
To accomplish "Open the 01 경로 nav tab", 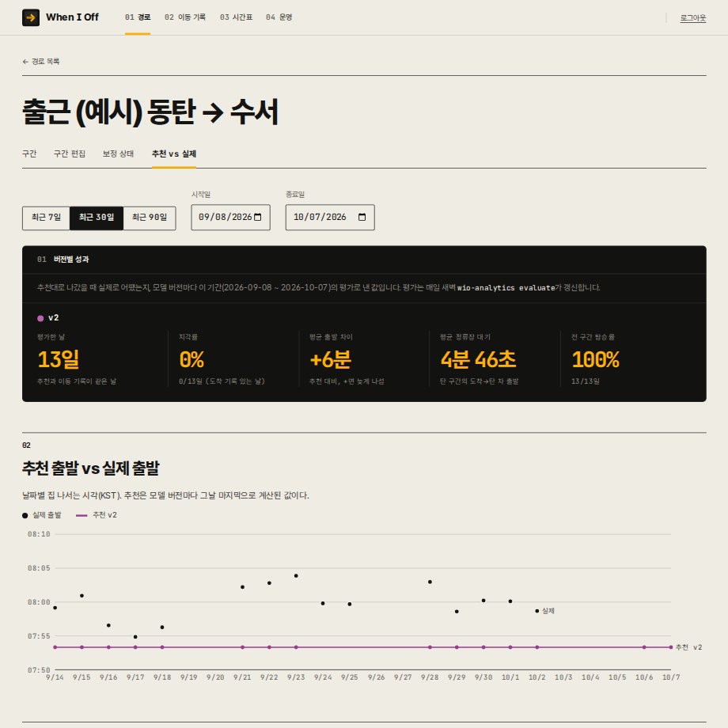I will pyautogui.click(x=138, y=17).
